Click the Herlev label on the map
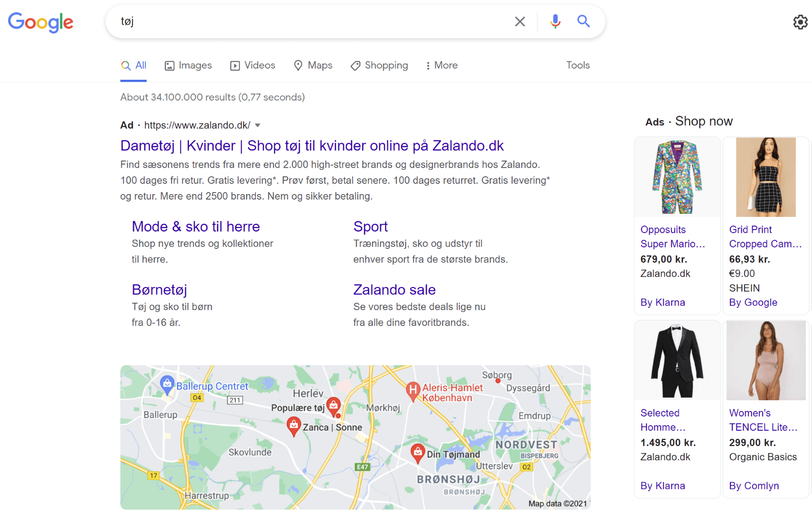This screenshot has width=812, height=512. pos(308,394)
